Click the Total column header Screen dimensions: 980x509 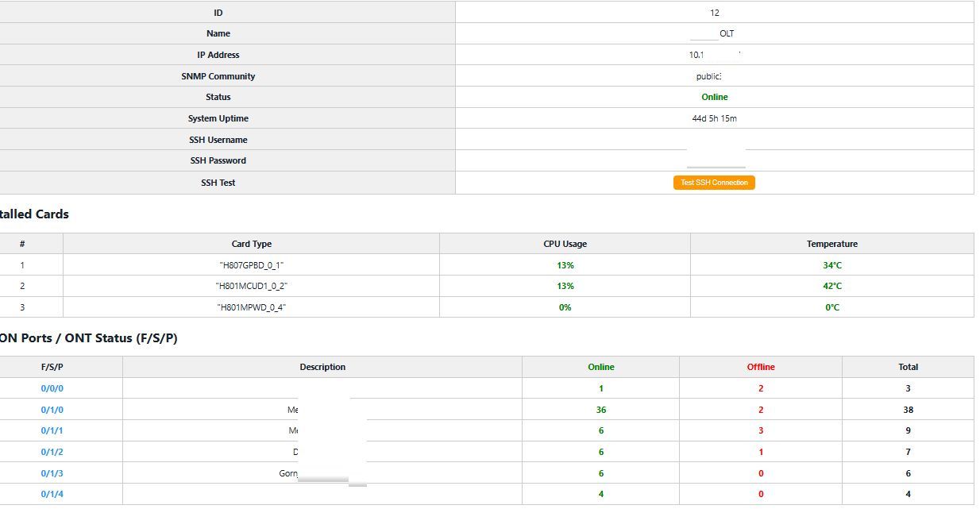tap(908, 366)
